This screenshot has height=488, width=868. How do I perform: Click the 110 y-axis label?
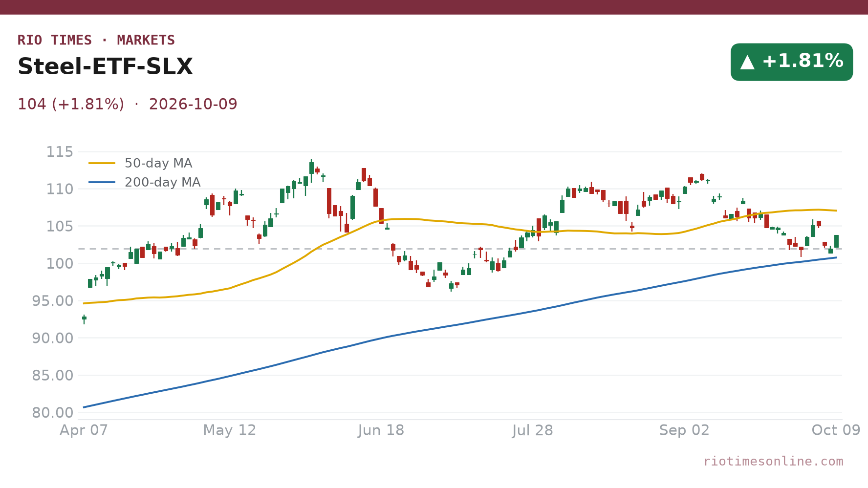coord(60,189)
